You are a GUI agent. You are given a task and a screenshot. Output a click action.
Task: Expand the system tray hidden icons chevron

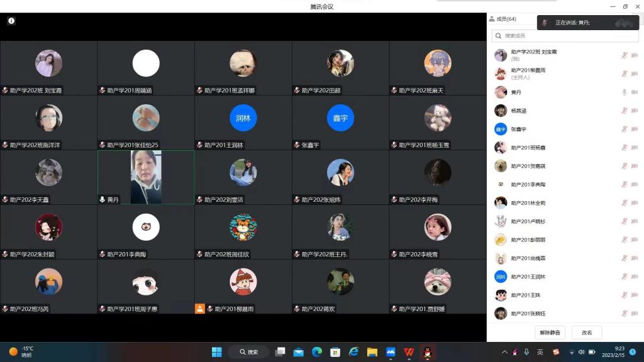(x=504, y=352)
